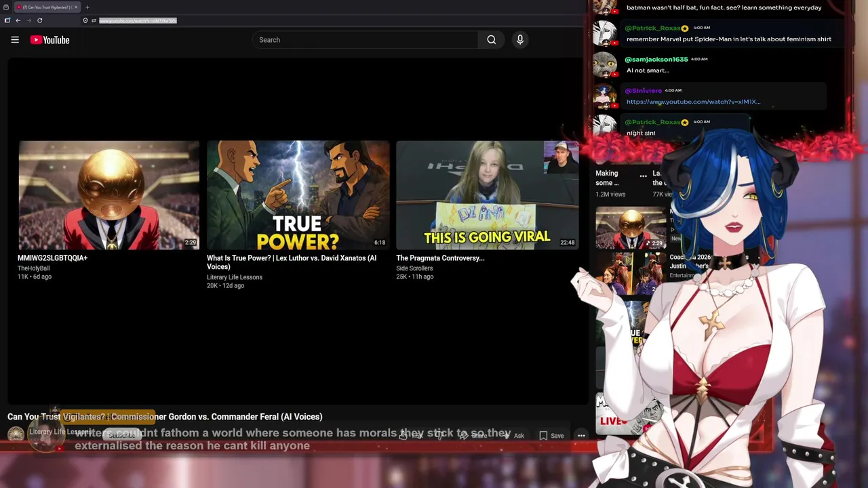868x488 pixels.
Task: Focus the address bar youtube.com URL
Action: pyautogui.click(x=138, y=20)
